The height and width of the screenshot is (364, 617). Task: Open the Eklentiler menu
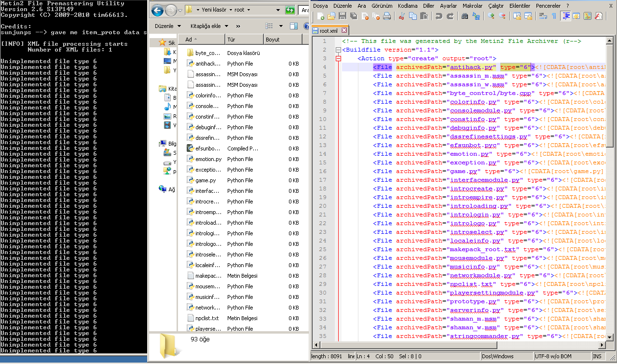tap(520, 6)
